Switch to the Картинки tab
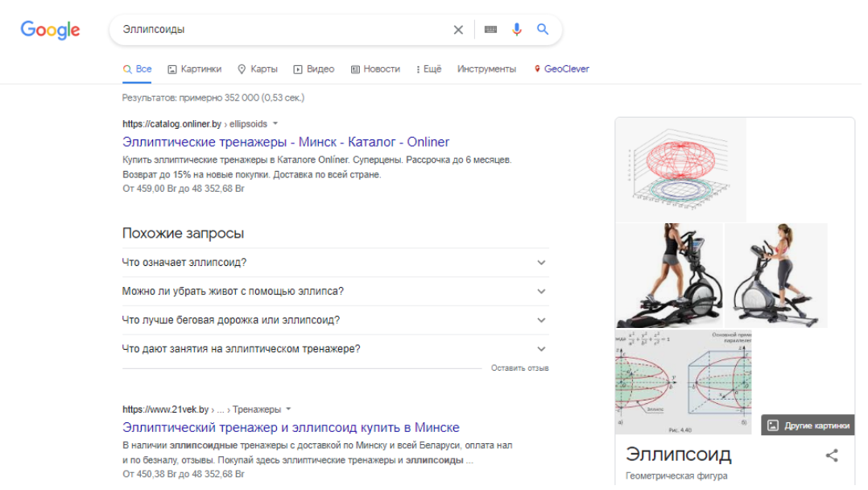868x490 pixels. [195, 69]
